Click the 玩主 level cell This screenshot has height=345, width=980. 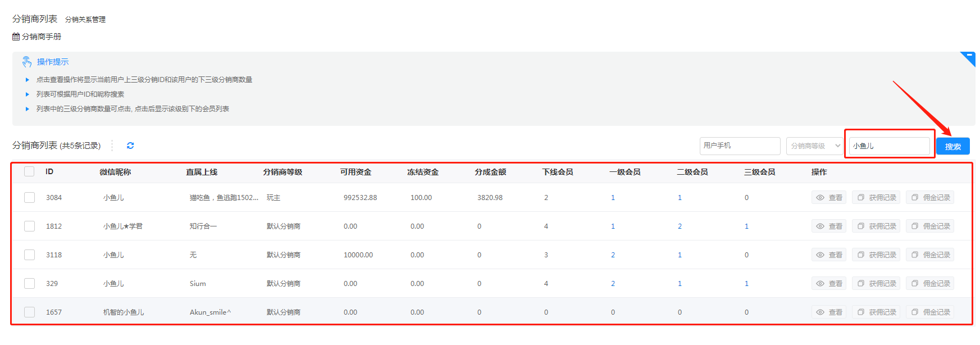(x=274, y=198)
